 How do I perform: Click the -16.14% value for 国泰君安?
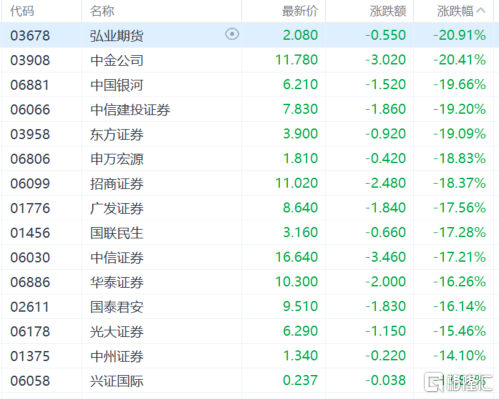(460, 307)
